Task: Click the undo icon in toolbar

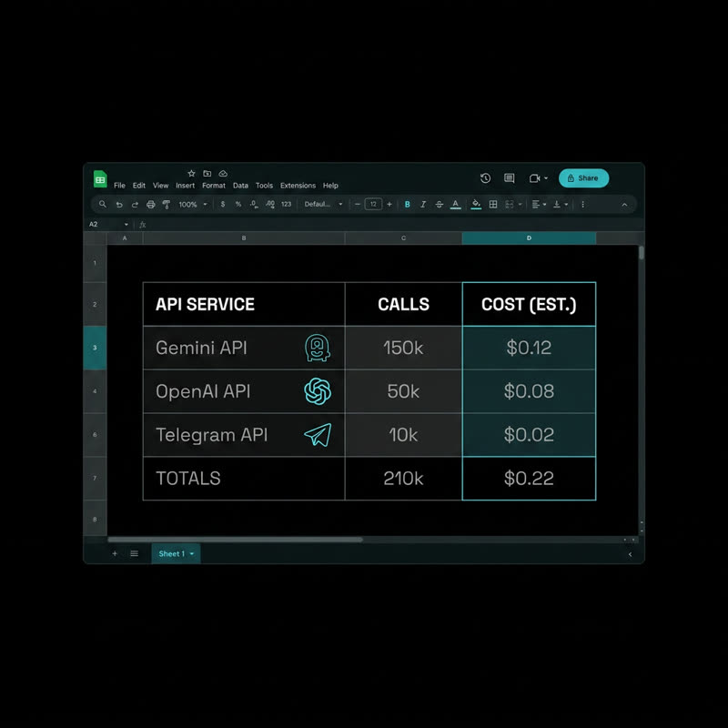Action: click(119, 204)
